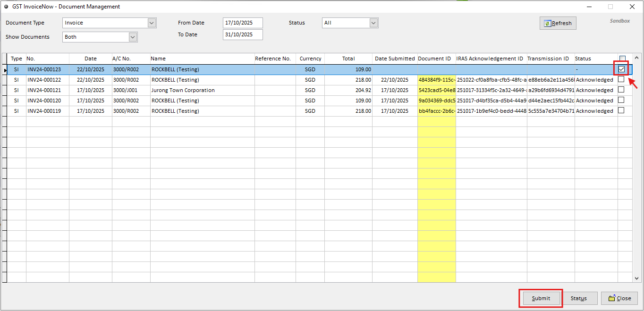Click the app icon in title bar
The height and width of the screenshot is (311, 644).
coord(6,7)
